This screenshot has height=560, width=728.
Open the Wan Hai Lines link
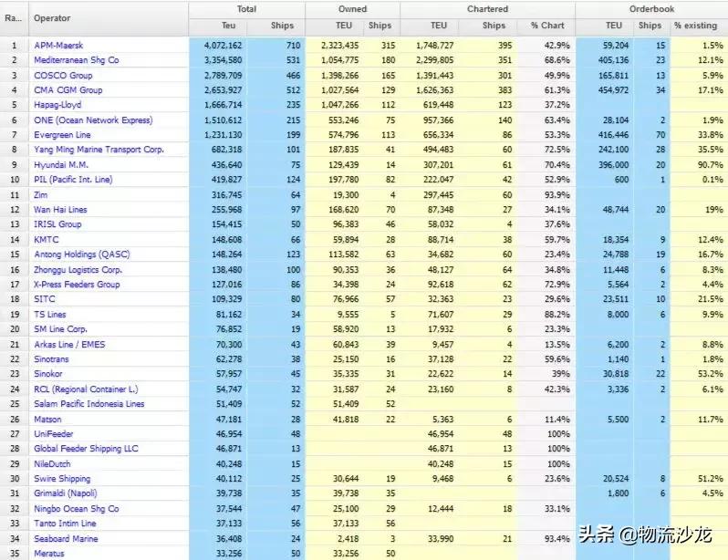point(60,210)
